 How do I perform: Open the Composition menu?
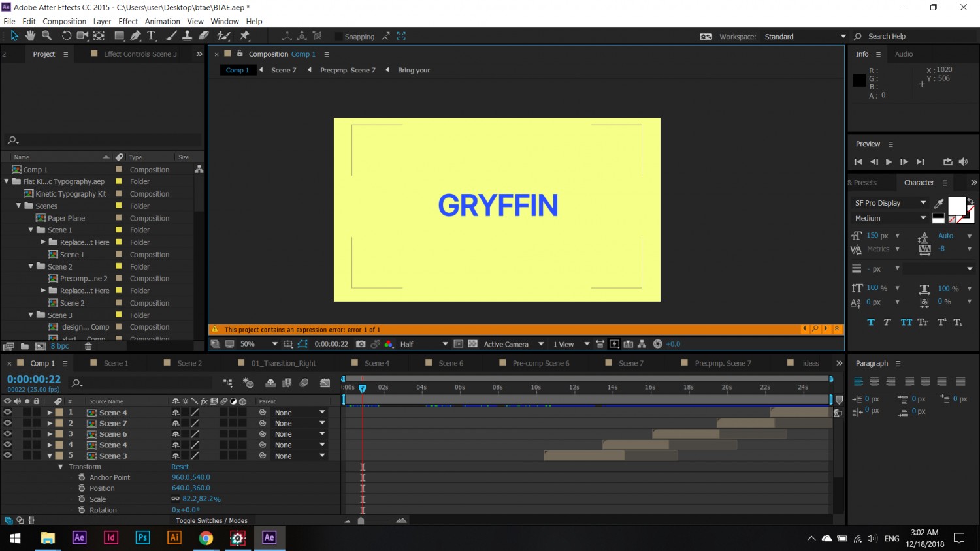64,21
